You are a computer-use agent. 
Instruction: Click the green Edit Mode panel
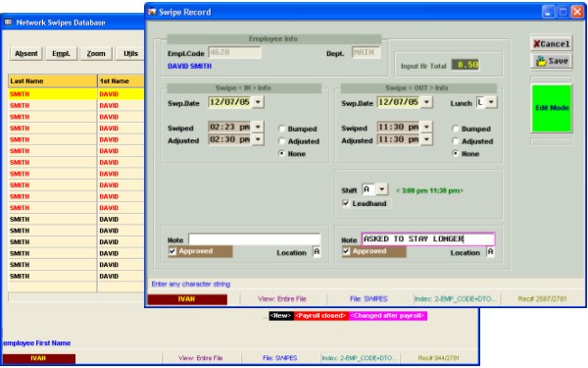[x=552, y=108]
